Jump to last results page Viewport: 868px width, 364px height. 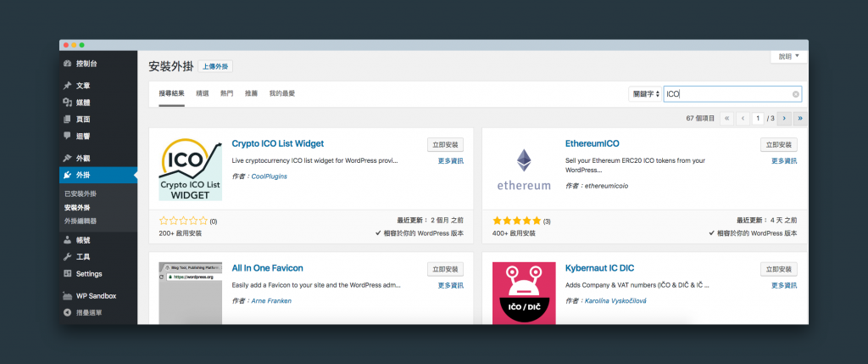[x=800, y=118]
